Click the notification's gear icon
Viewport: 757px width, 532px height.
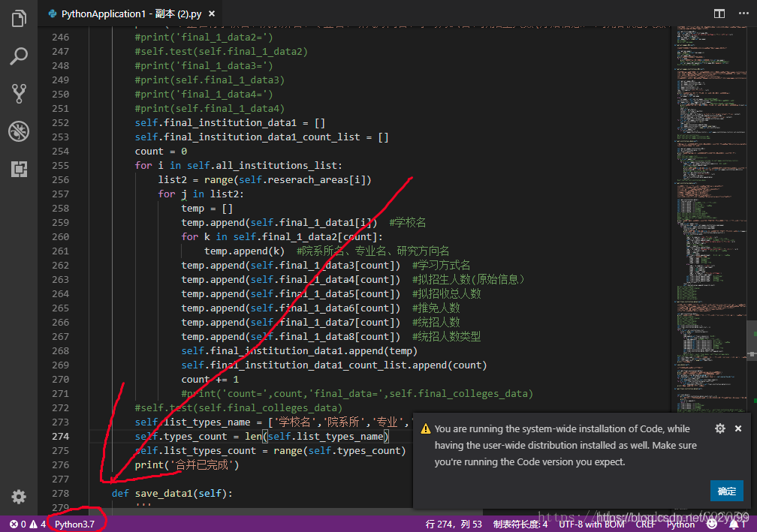pos(719,428)
